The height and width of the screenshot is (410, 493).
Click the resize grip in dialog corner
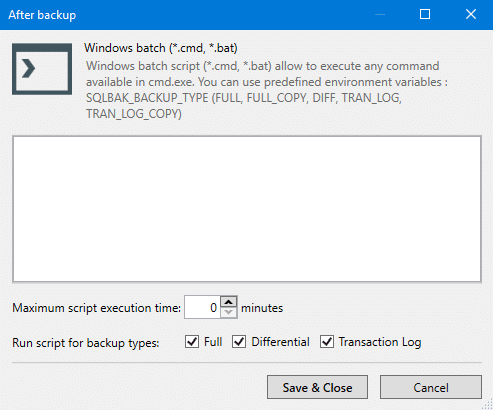coord(487,404)
